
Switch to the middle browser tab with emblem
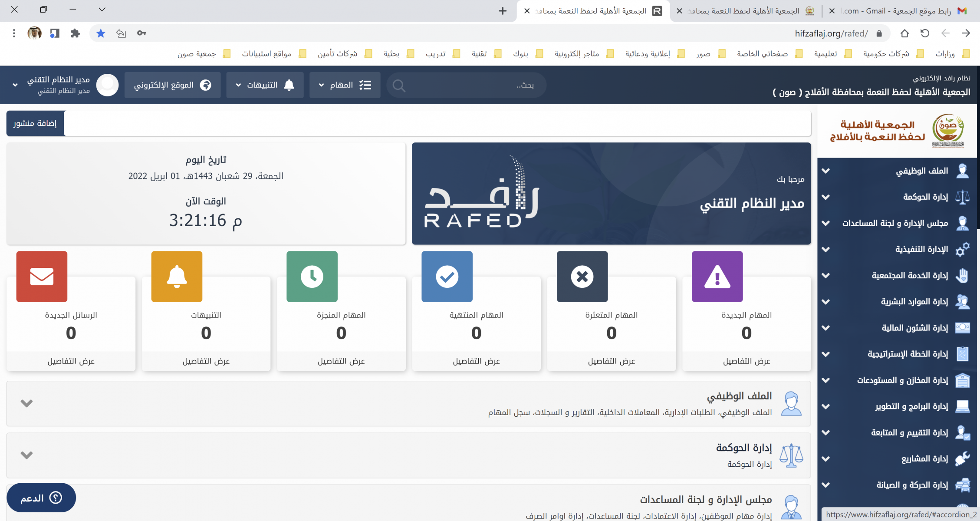[x=747, y=11]
